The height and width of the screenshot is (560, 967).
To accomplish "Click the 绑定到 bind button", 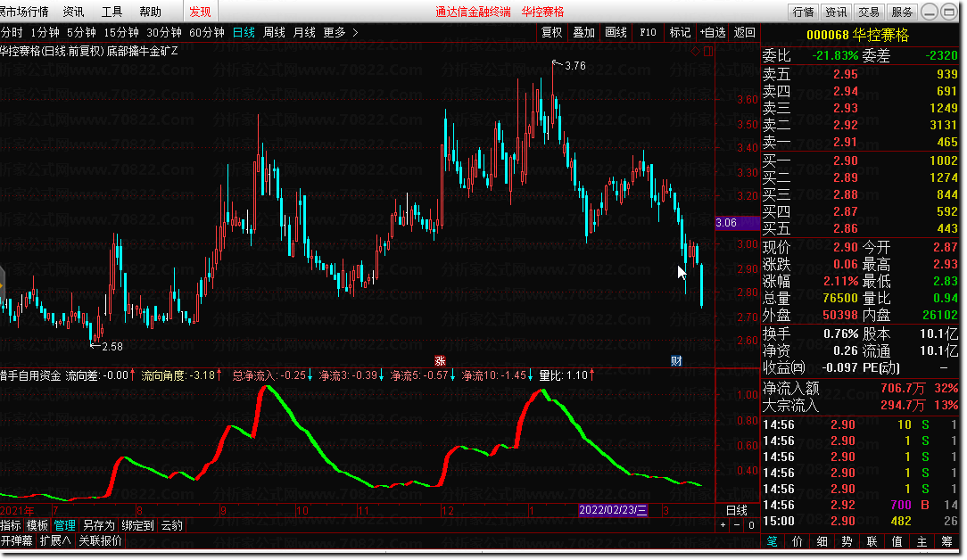I will (x=137, y=525).
